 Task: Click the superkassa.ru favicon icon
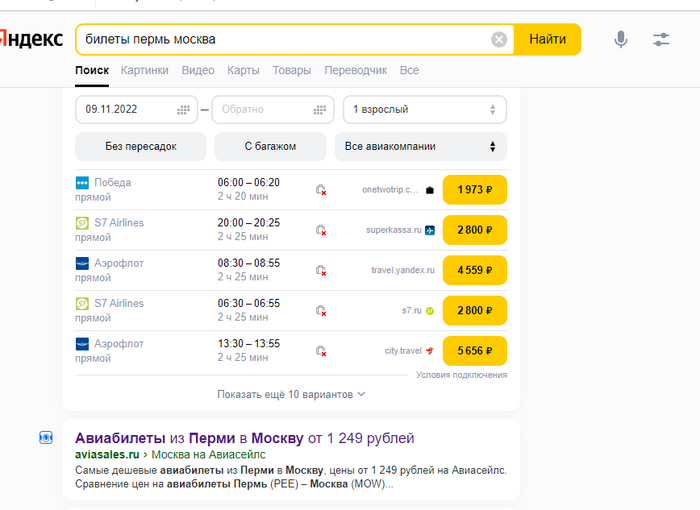[x=429, y=230]
